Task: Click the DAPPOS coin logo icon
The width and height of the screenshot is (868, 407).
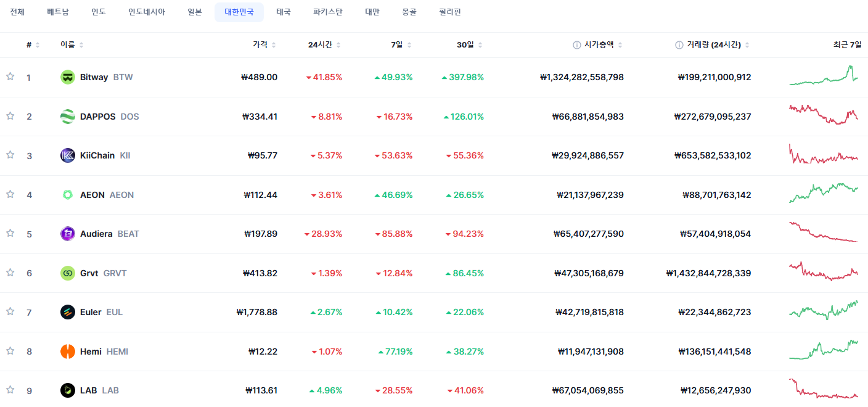Action: point(68,117)
